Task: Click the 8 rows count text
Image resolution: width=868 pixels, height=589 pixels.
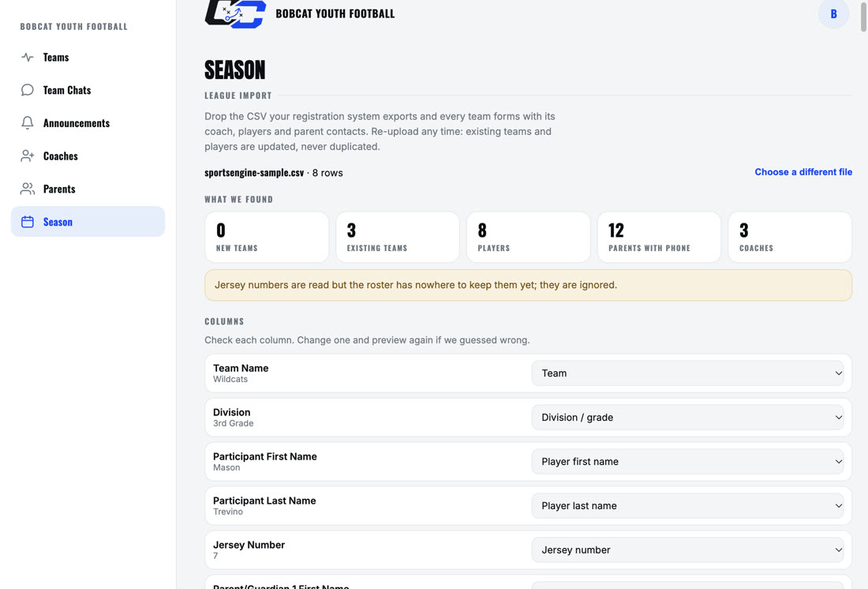Action: click(x=327, y=173)
